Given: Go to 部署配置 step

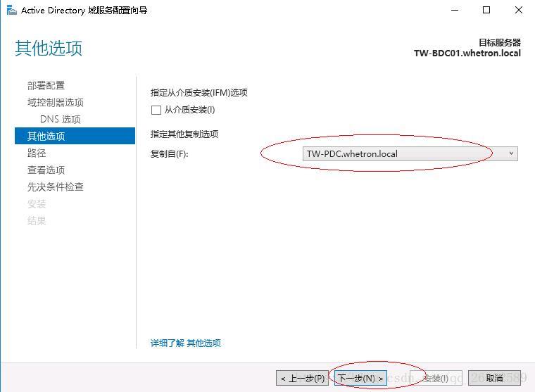Looking at the screenshot, I should (x=46, y=85).
